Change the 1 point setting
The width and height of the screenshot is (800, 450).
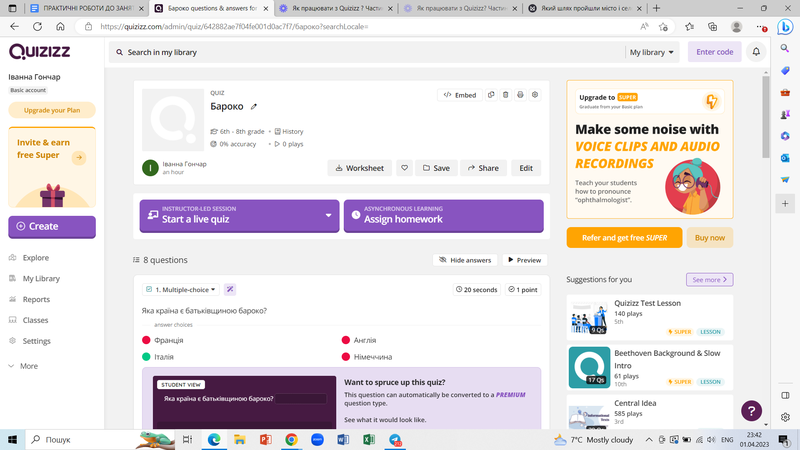click(523, 289)
